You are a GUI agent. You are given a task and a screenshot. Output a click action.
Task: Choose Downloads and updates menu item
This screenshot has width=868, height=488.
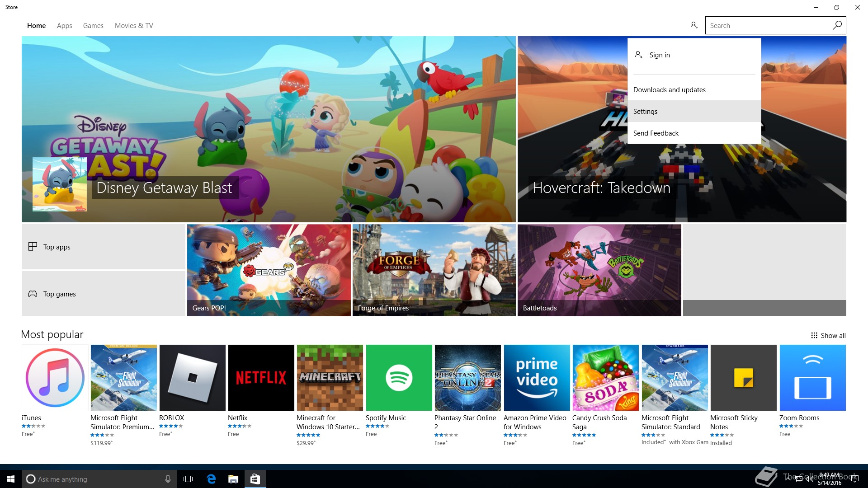[694, 89]
